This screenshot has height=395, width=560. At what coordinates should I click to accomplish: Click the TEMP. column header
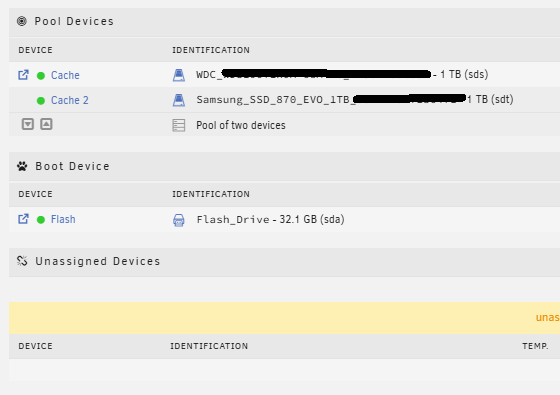[x=535, y=346]
